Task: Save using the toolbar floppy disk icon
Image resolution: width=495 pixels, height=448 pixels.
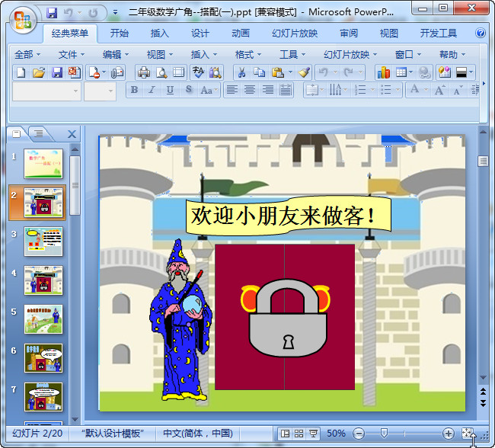Action: (x=57, y=72)
